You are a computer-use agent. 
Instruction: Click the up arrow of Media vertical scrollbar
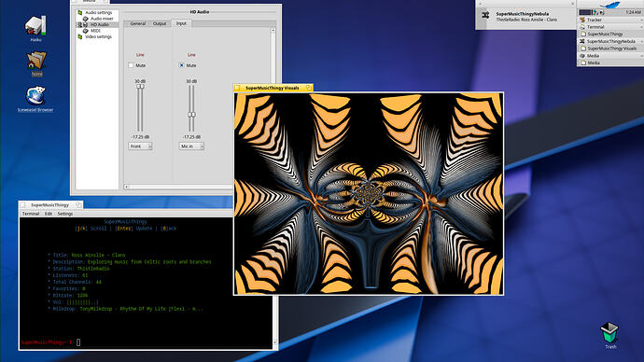click(x=273, y=31)
